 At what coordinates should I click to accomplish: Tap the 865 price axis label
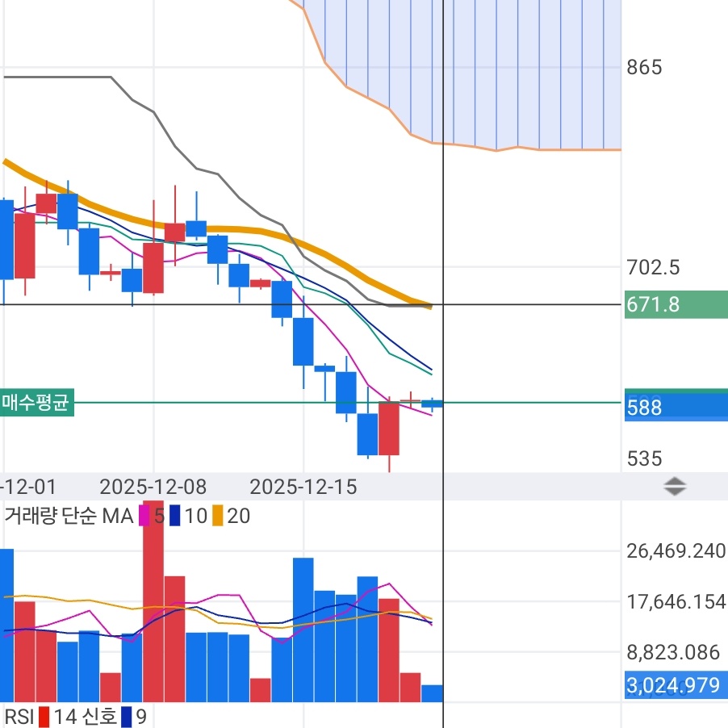pos(644,67)
